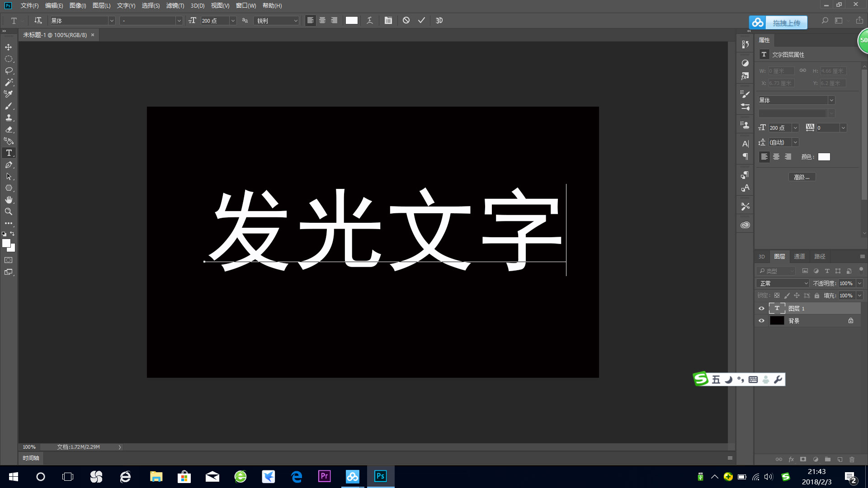Toggle the lock on the 背景 layer
868x488 pixels.
coord(850,320)
